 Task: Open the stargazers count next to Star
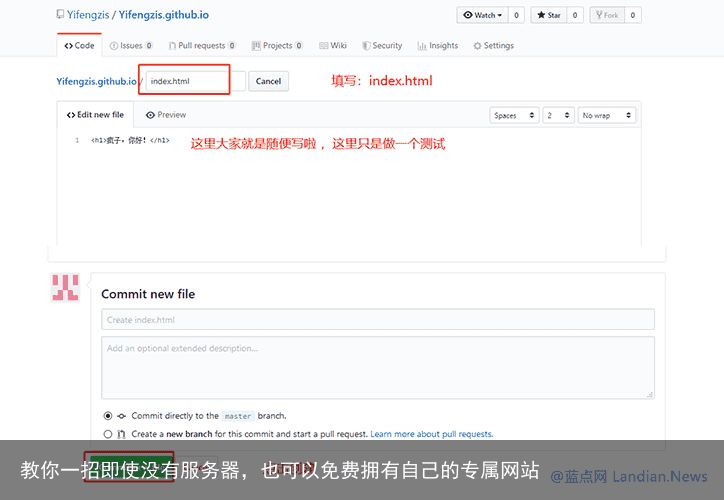click(575, 15)
